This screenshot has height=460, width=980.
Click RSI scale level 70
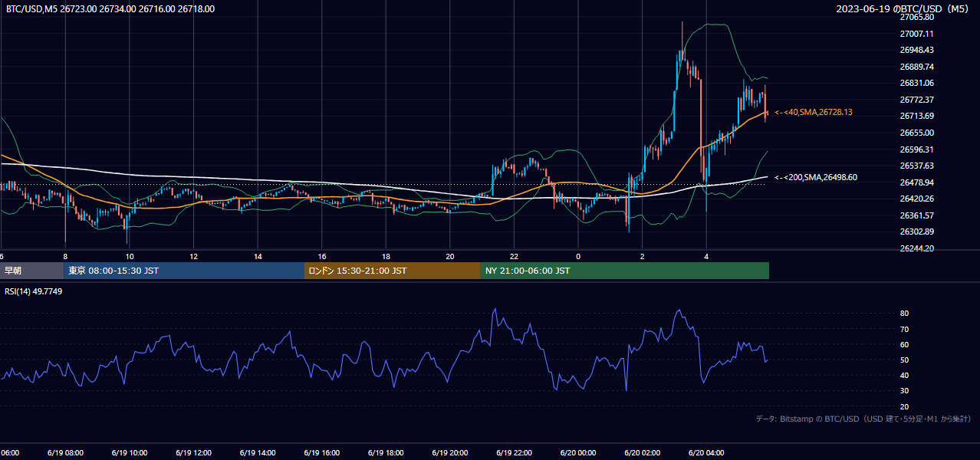(904, 329)
